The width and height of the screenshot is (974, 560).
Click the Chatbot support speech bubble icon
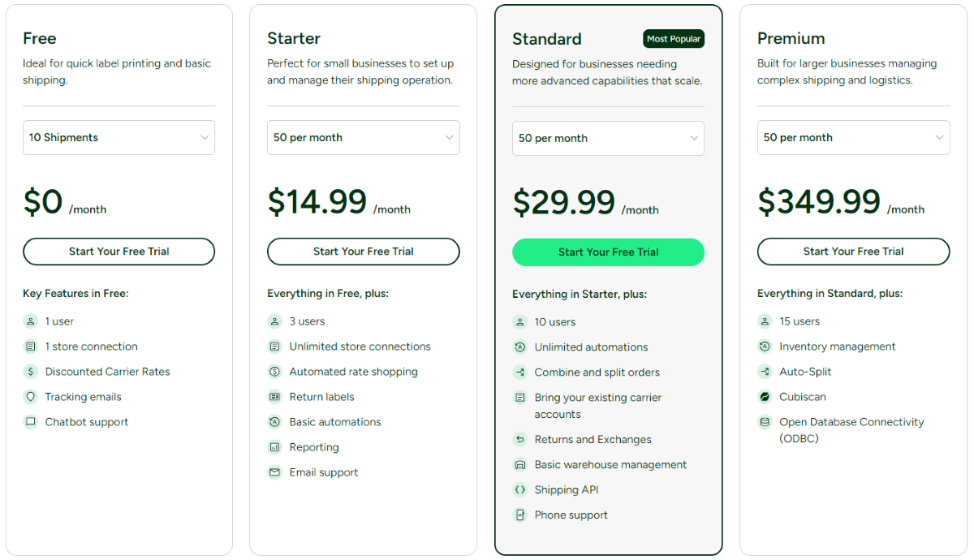coord(31,422)
